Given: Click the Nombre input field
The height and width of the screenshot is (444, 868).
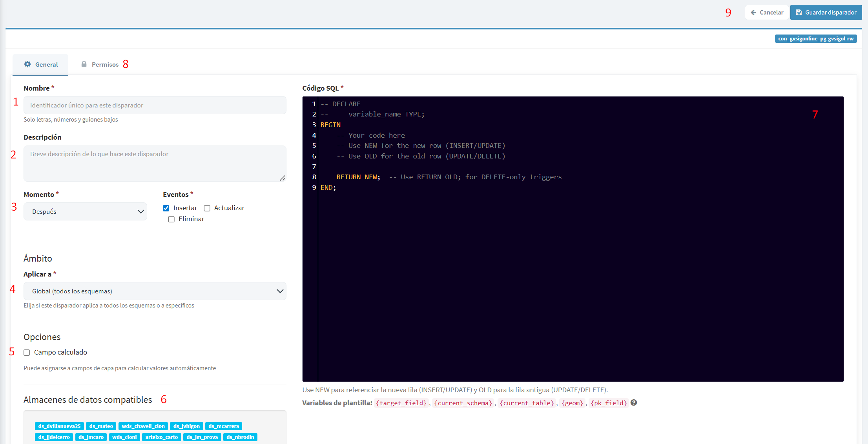Looking at the screenshot, I should pos(155,105).
